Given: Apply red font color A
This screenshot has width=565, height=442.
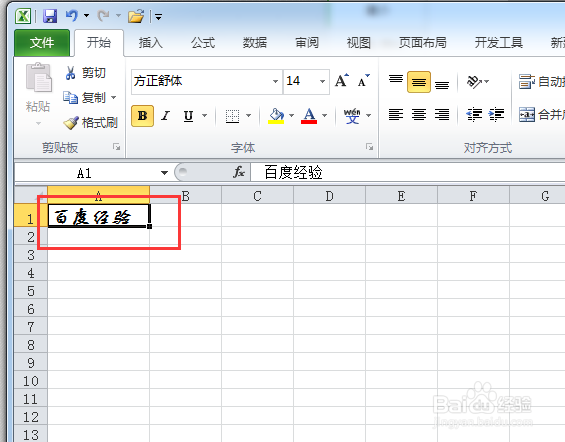Looking at the screenshot, I should coord(309,116).
